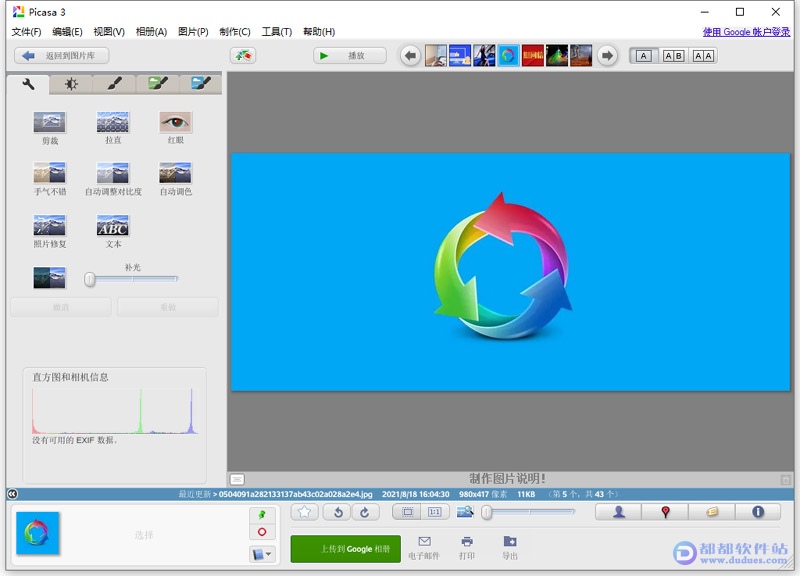Click the magnifier photo zoom icon
The height and width of the screenshot is (576, 800).
465,512
